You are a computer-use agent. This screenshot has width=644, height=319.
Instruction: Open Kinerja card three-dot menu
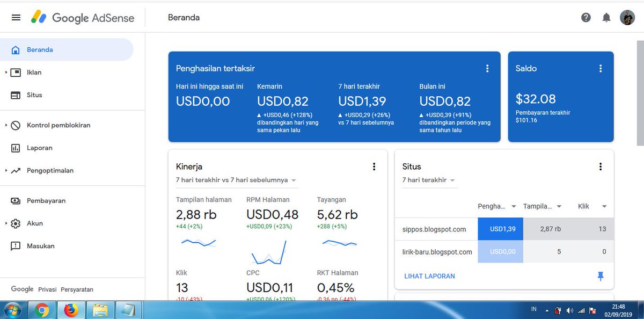coord(374,166)
